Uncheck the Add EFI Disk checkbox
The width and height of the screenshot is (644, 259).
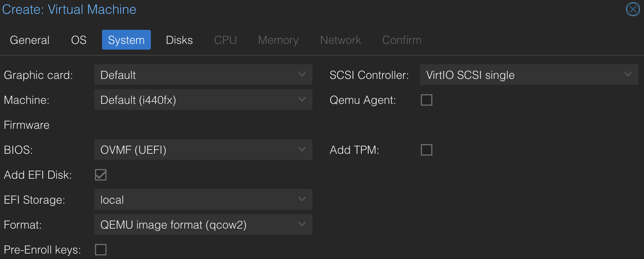tap(101, 175)
